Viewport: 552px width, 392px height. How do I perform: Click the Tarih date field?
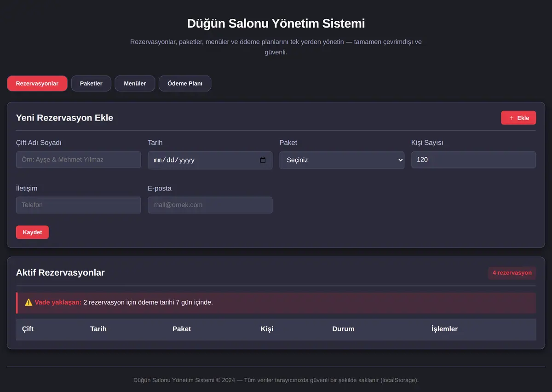(x=210, y=160)
